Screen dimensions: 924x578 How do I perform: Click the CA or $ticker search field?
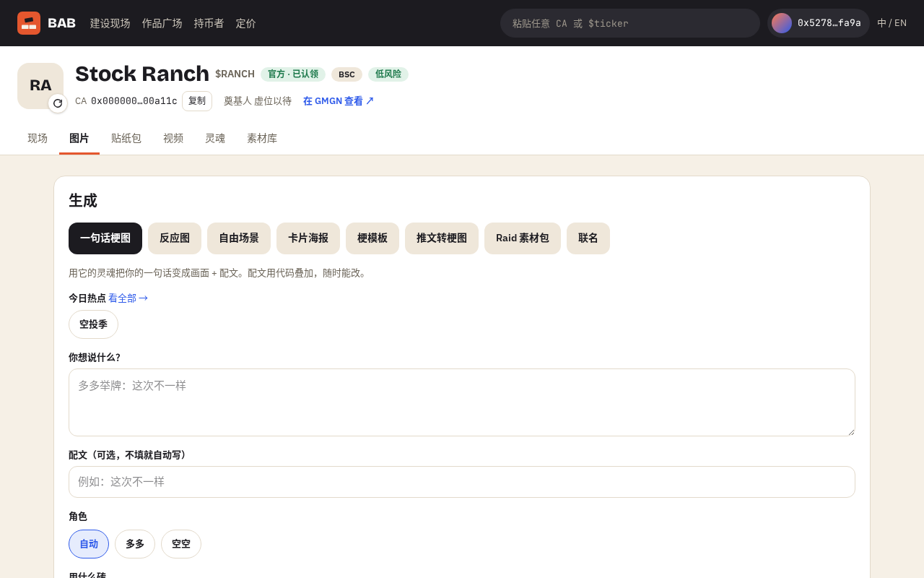point(630,23)
